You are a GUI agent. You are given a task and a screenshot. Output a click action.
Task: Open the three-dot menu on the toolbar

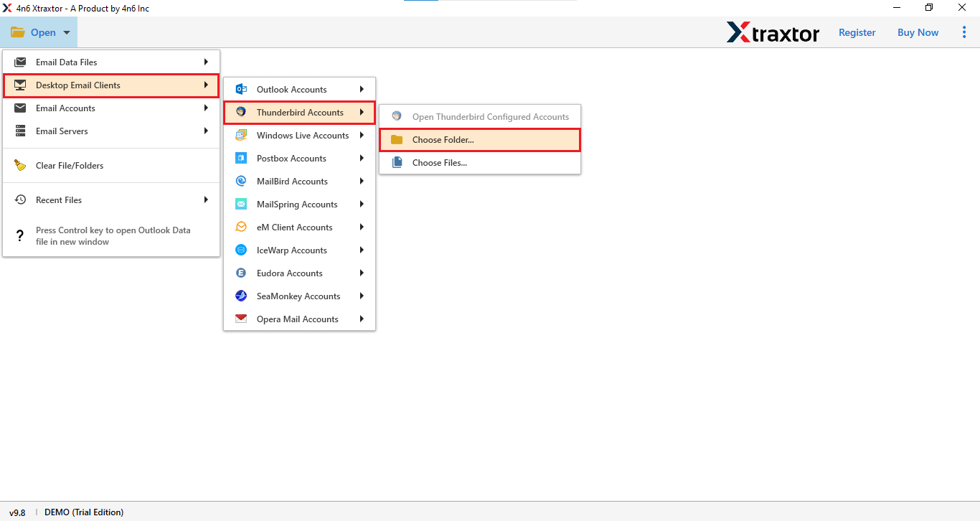[964, 32]
